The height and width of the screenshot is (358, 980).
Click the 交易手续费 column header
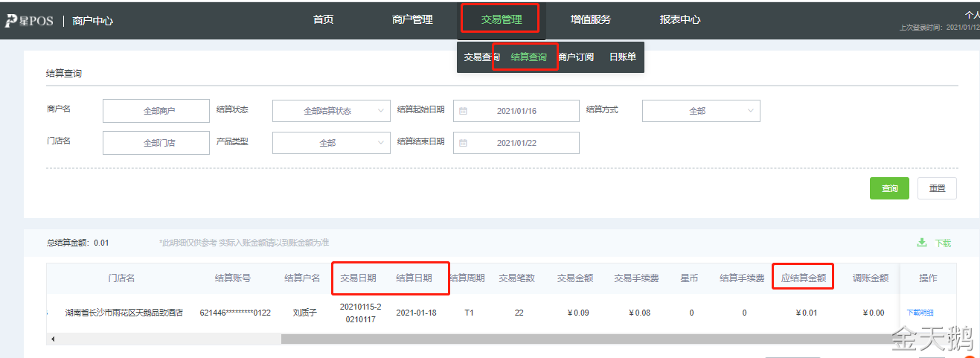(636, 278)
